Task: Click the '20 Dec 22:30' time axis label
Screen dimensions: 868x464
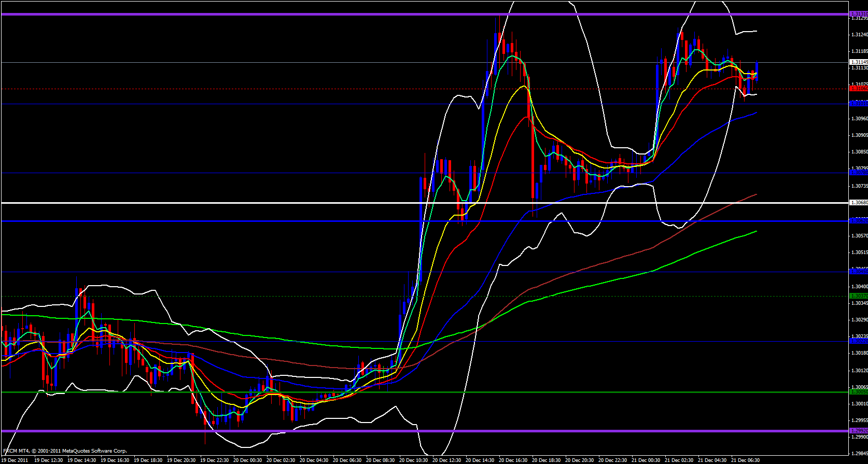Action: [x=612, y=460]
